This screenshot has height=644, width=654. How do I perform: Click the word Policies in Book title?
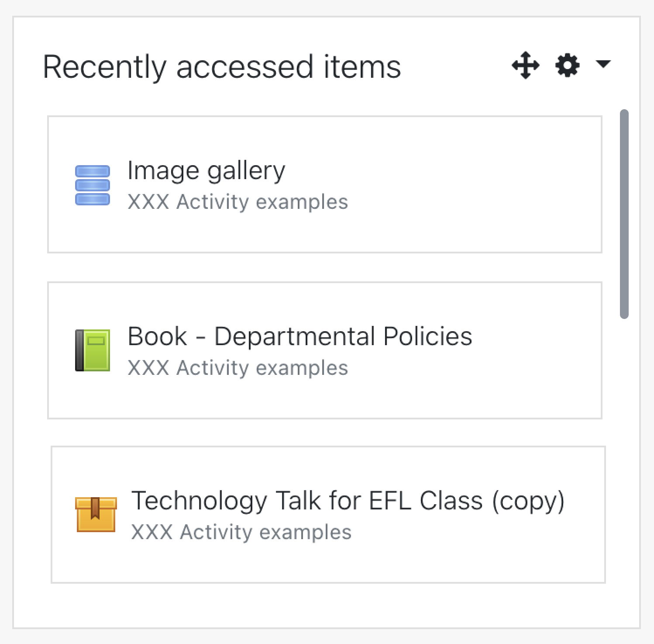427,336
